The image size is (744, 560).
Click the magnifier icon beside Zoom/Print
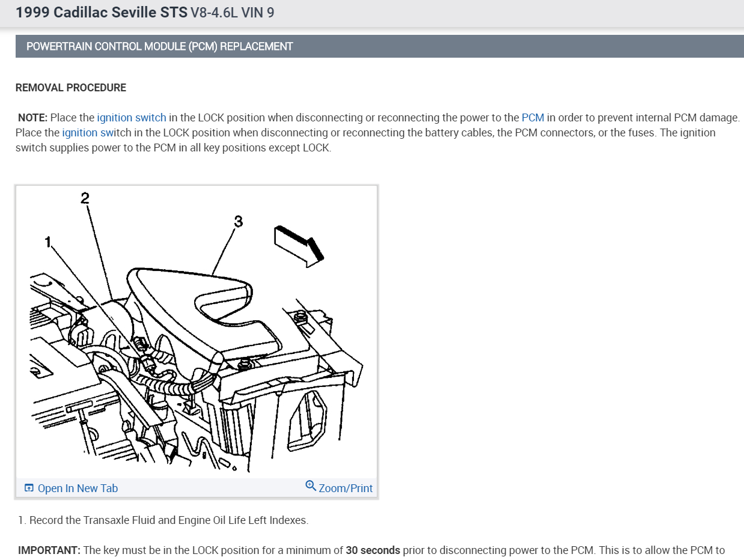(x=311, y=485)
